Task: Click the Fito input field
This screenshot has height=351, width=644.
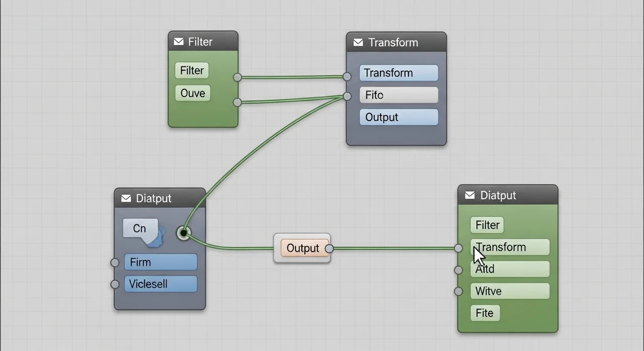Action: click(398, 95)
